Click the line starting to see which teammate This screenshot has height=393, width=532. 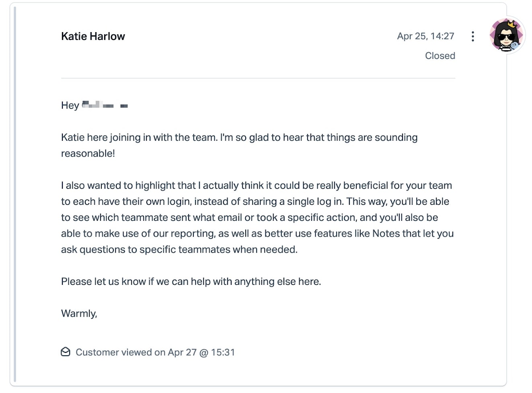tap(249, 218)
